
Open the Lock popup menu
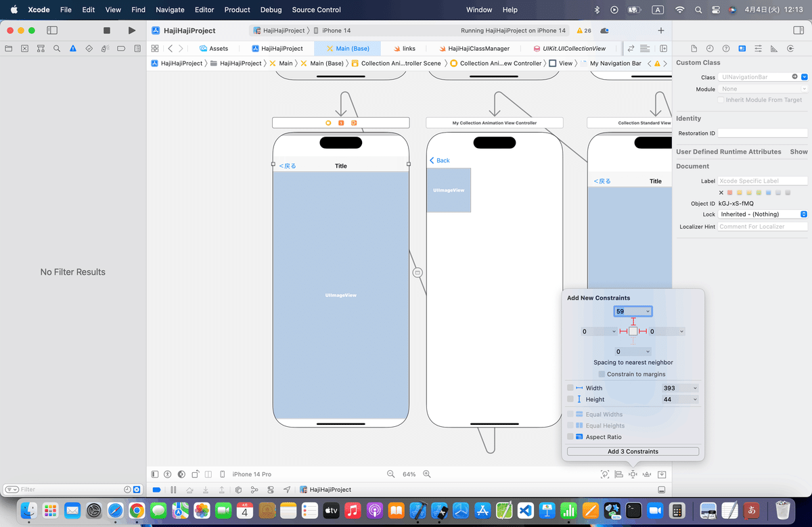[x=763, y=214]
